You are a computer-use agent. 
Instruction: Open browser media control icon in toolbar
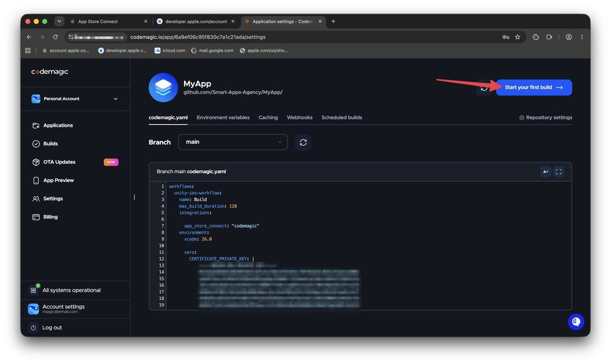coord(549,37)
